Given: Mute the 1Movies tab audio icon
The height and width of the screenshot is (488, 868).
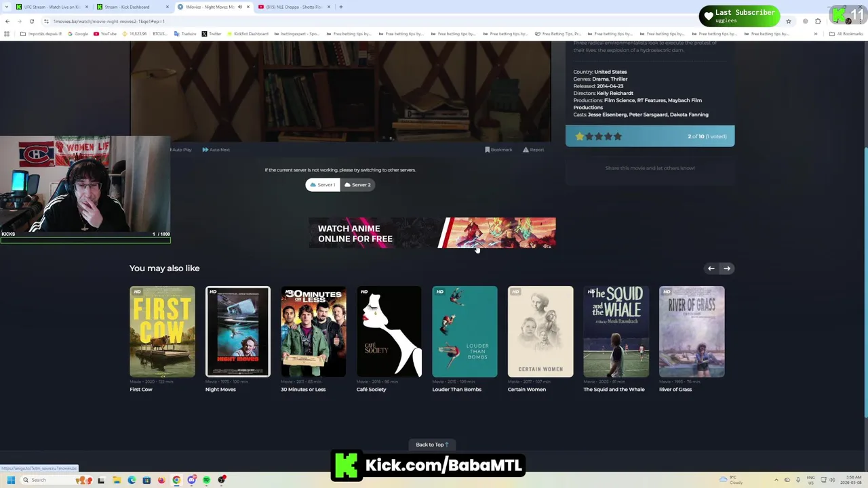Looking at the screenshot, I should coord(239,7).
